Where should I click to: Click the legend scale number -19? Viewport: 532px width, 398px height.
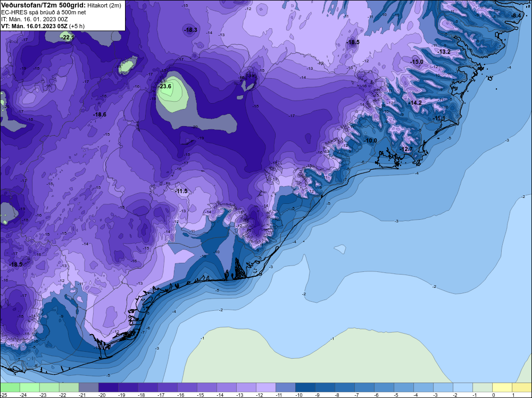click(x=122, y=395)
